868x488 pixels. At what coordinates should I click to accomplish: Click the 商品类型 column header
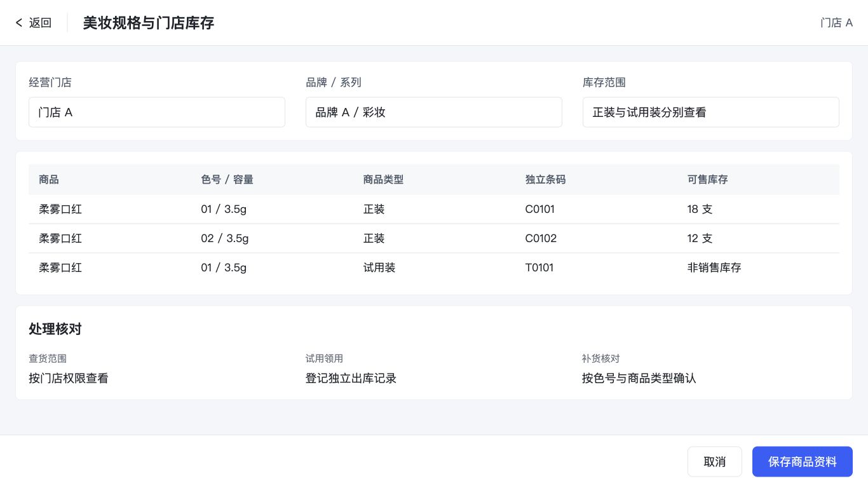point(383,179)
